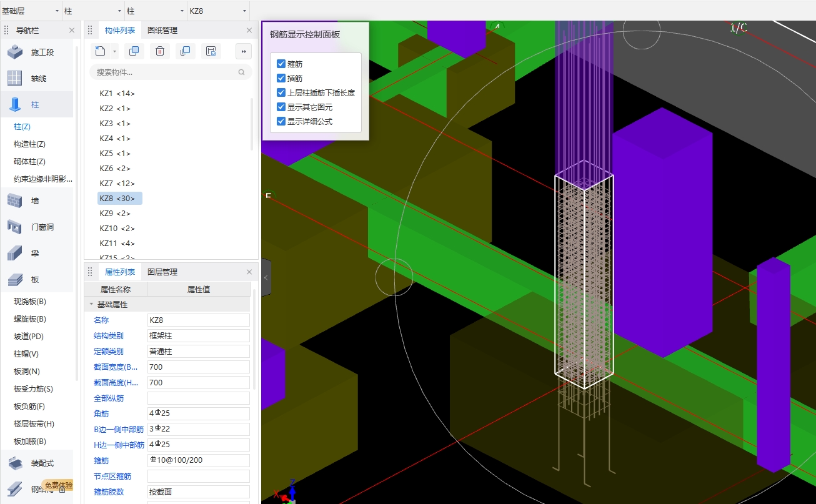This screenshot has width=816, height=504.
Task: Switch to the 属性列表 tab
Action: point(120,272)
